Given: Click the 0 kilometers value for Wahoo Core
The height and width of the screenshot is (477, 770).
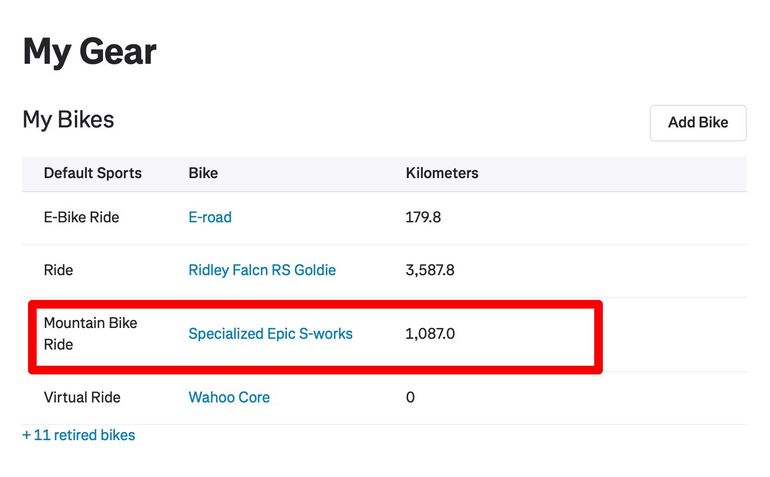Looking at the screenshot, I should coord(410,397).
